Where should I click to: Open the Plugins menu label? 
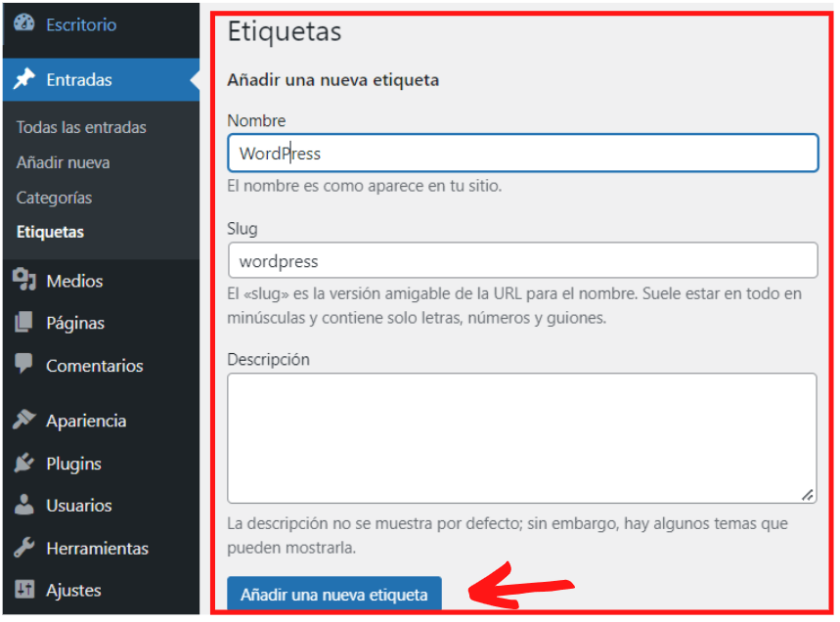click(74, 464)
